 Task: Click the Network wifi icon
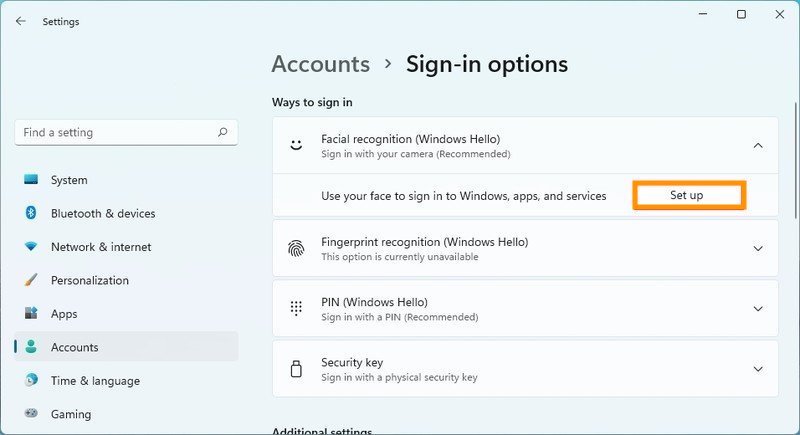click(31, 247)
